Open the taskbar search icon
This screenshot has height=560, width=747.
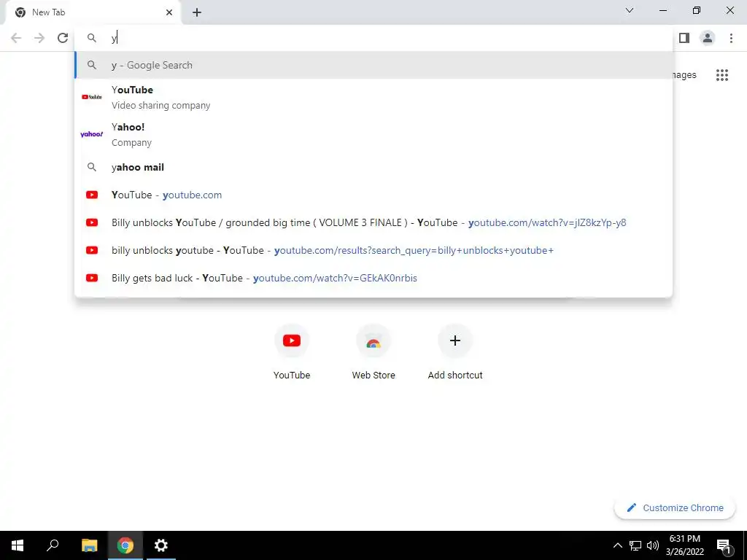click(x=53, y=545)
